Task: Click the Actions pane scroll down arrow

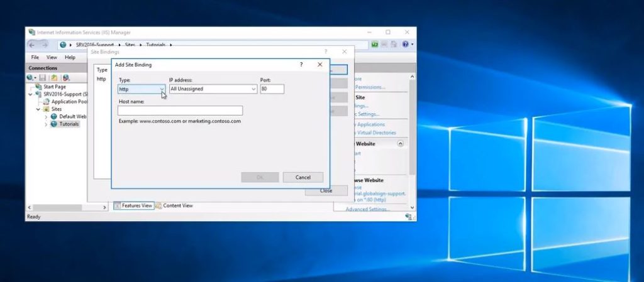Action: click(413, 208)
